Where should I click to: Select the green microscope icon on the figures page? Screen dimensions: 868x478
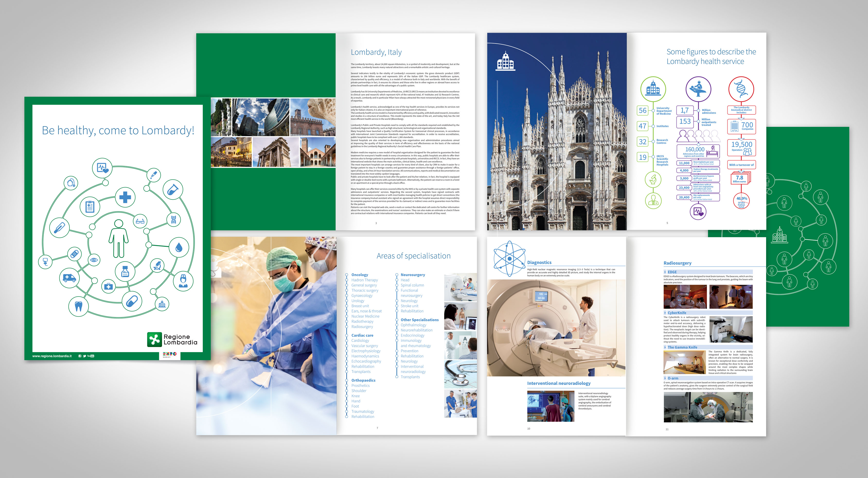(x=653, y=180)
